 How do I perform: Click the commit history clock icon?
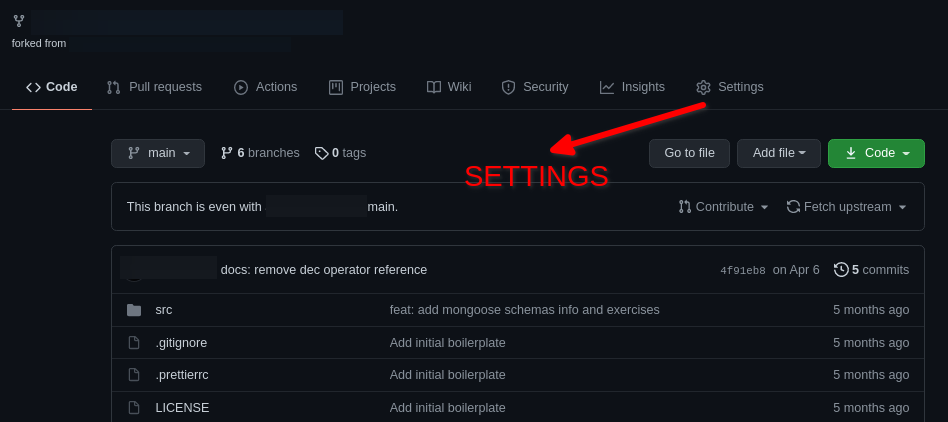[841, 269]
